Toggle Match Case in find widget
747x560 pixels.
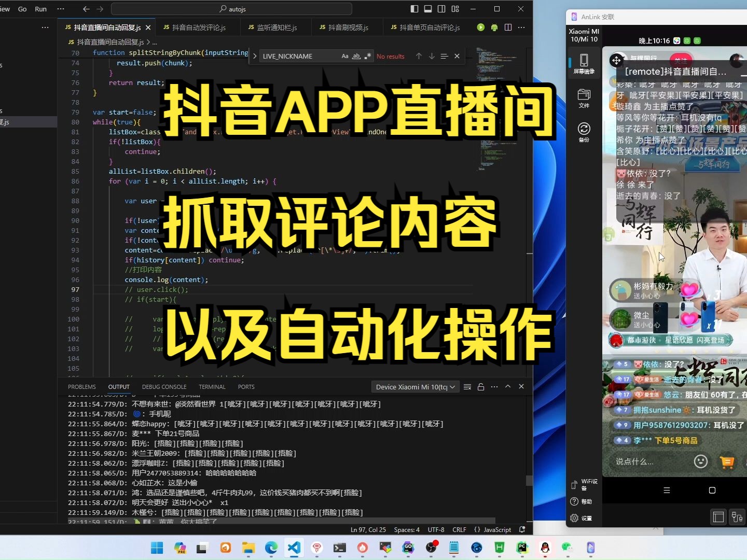(345, 56)
